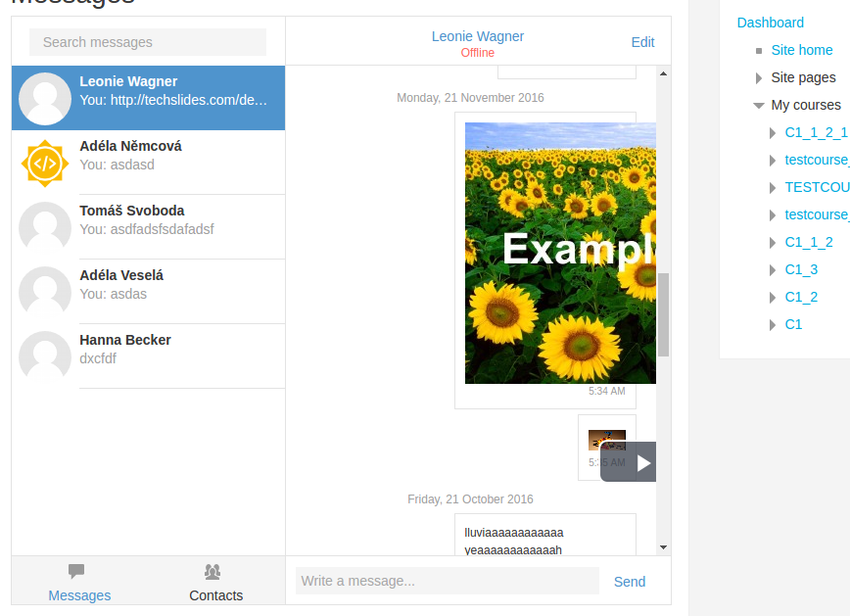The height and width of the screenshot is (616, 850).
Task: Click the 'dxcfdf' message preview
Action: tap(98, 358)
